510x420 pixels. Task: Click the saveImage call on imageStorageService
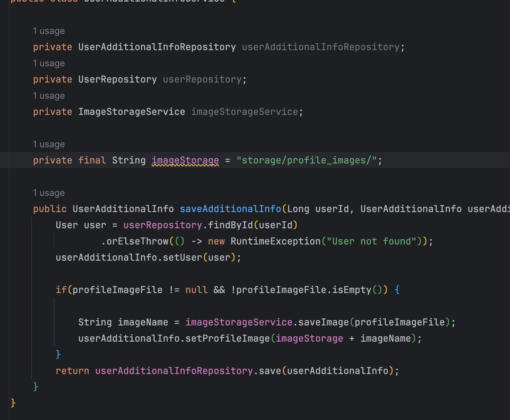tap(323, 322)
